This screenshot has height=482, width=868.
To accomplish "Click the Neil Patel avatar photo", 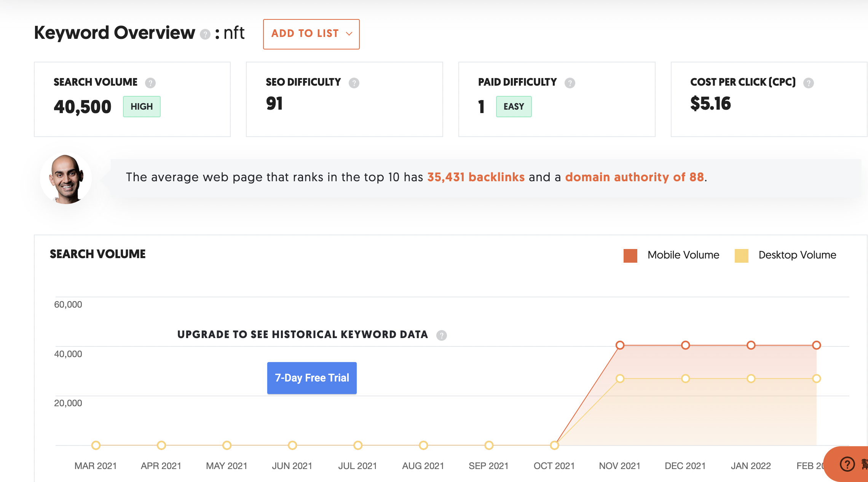I will pyautogui.click(x=66, y=178).
